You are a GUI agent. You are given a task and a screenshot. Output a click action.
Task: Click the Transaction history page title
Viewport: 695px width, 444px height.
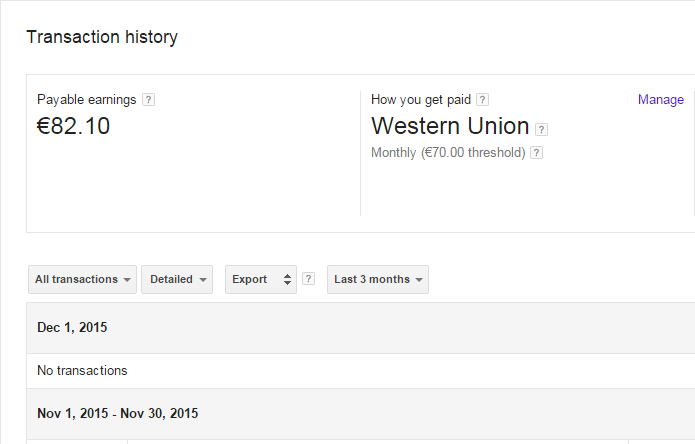[x=102, y=37]
